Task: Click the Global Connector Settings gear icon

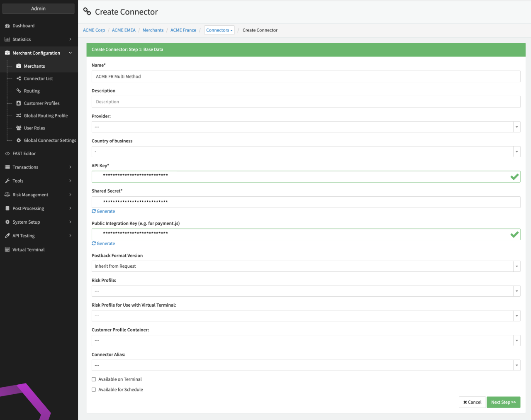Action: click(19, 140)
